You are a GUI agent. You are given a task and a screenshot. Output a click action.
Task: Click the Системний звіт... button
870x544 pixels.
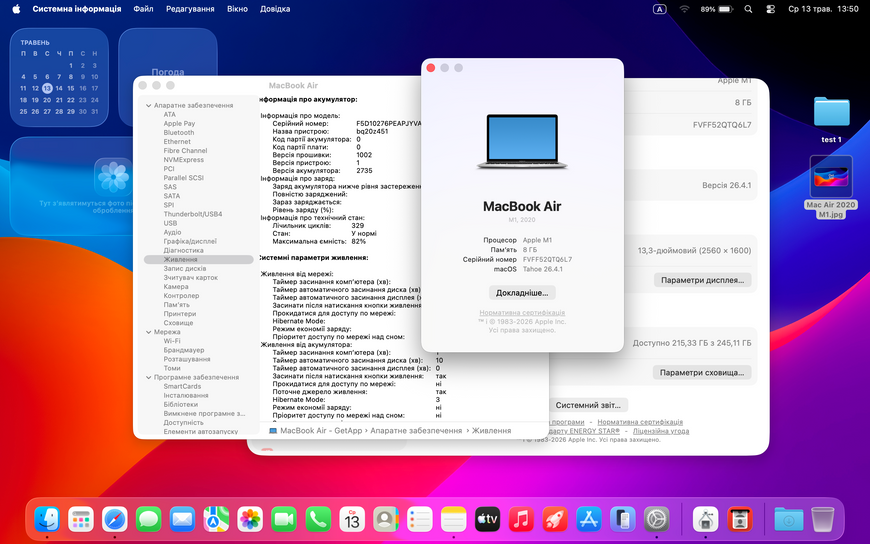pos(588,405)
